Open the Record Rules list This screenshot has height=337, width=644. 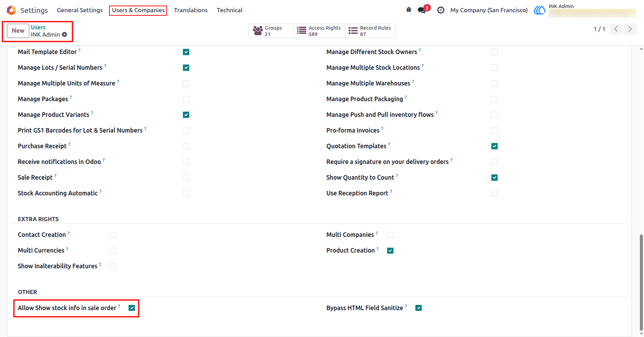[x=370, y=31]
